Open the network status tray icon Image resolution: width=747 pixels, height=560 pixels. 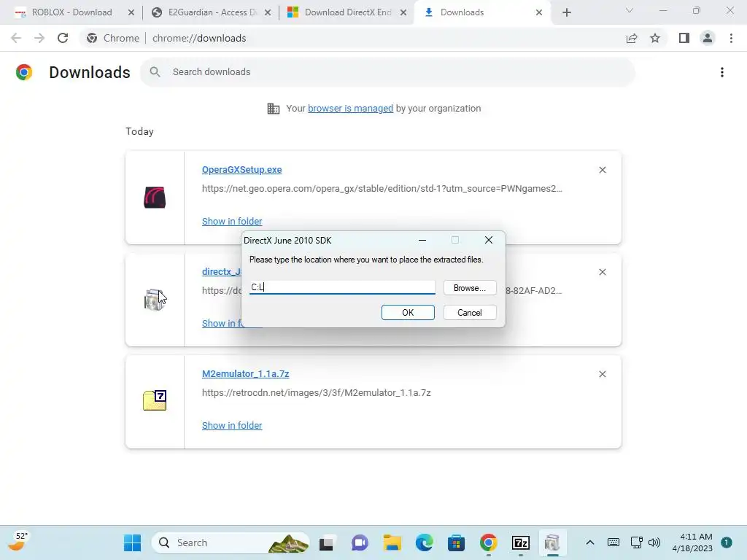click(636, 542)
